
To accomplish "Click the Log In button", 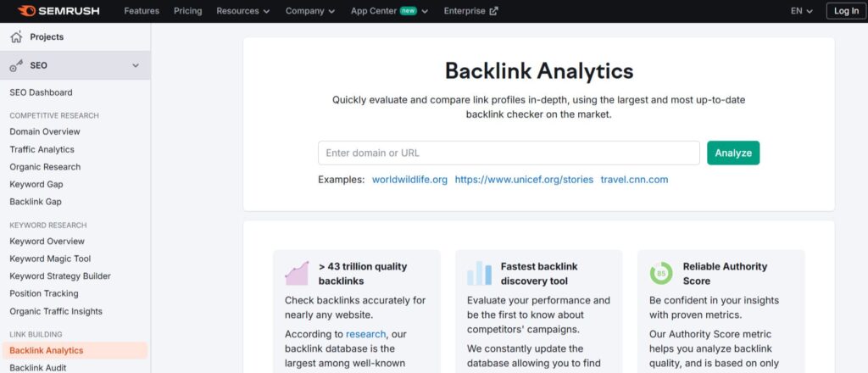I will point(846,11).
